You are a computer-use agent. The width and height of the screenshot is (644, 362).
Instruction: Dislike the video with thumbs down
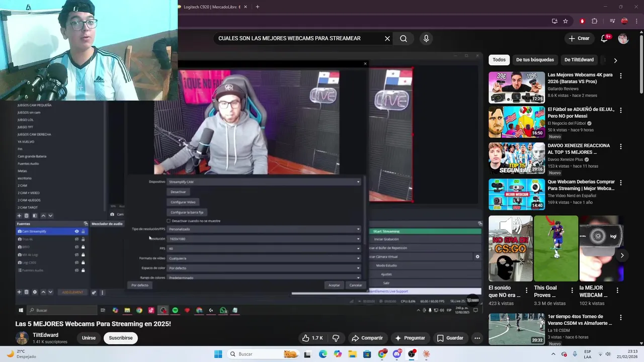[x=336, y=338]
